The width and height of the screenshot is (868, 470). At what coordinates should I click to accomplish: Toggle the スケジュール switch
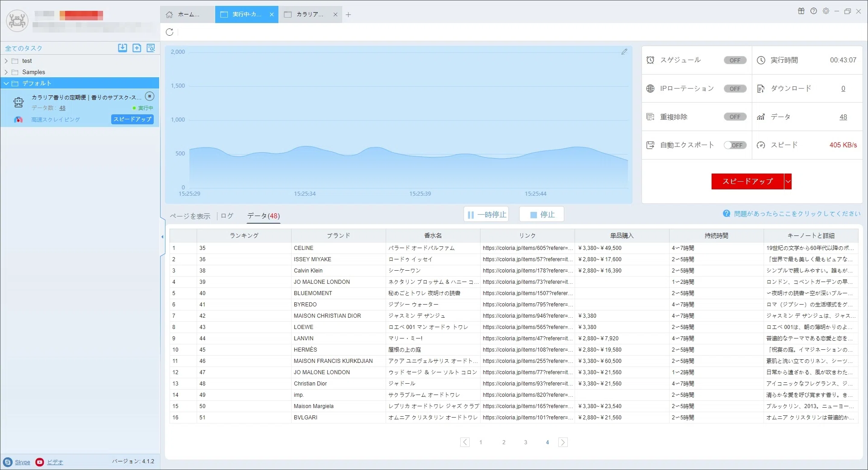click(x=735, y=60)
